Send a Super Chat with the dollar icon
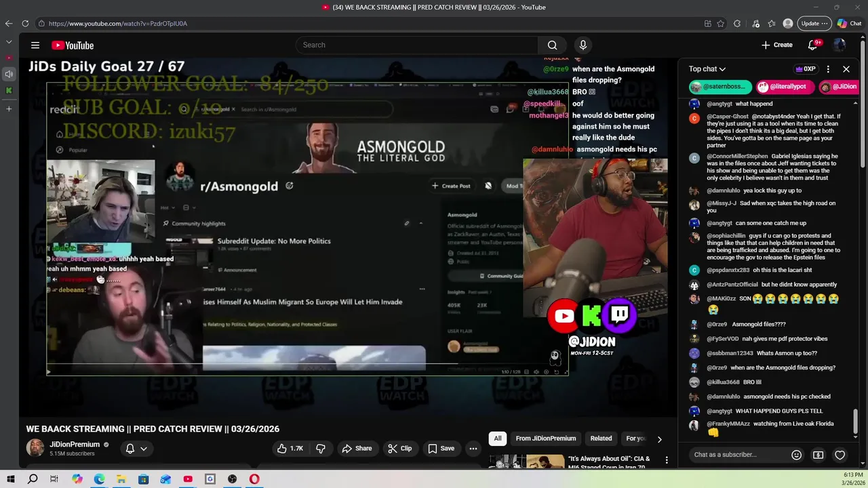Image resolution: width=868 pixels, height=488 pixels. click(x=818, y=455)
